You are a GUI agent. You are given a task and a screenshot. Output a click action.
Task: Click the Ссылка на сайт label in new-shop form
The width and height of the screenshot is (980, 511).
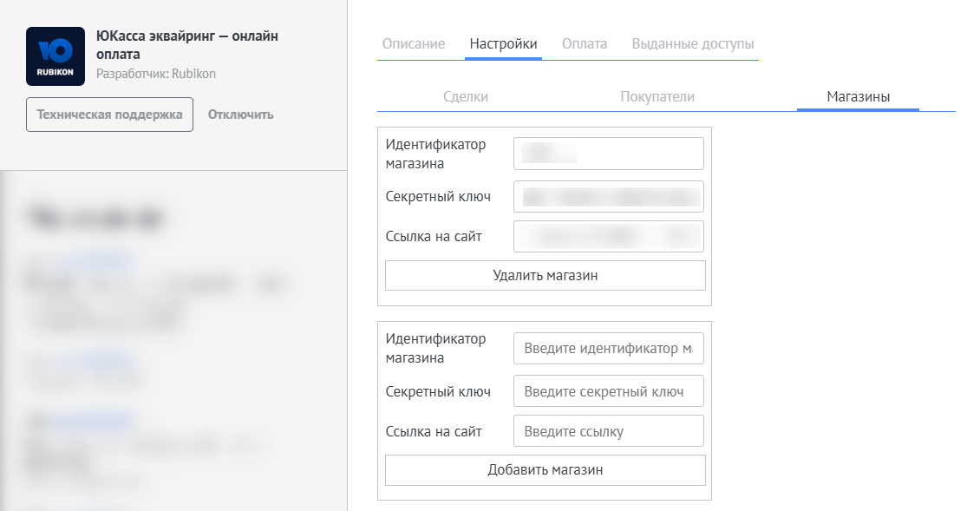pos(434,431)
